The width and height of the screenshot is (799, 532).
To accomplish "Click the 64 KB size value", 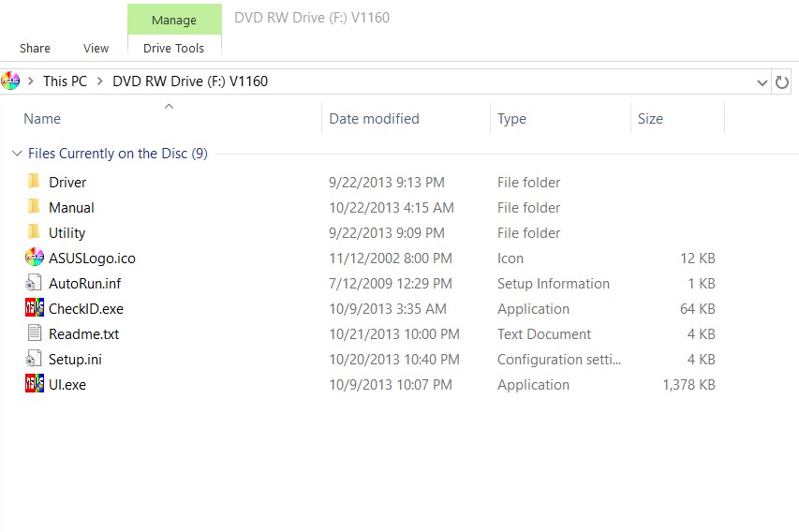I will tap(697, 308).
